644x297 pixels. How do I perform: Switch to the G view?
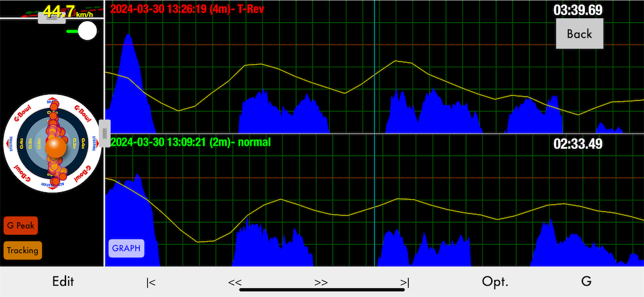(x=587, y=281)
